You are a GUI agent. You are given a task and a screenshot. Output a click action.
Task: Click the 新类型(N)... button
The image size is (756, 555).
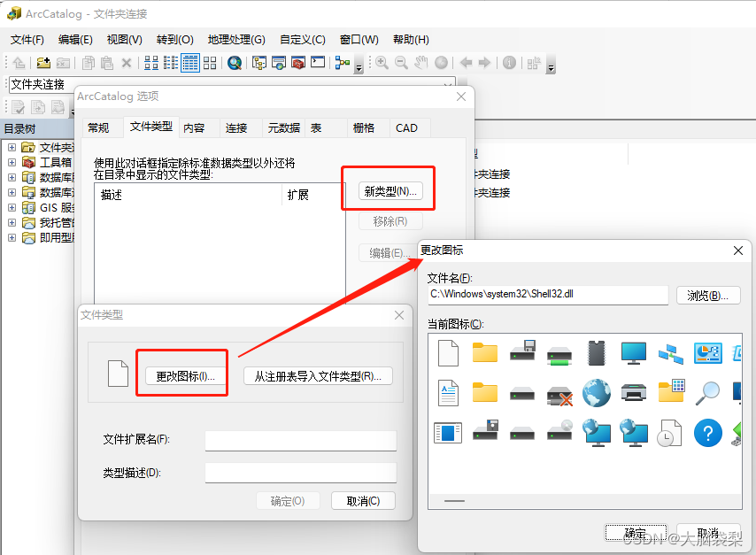point(390,191)
